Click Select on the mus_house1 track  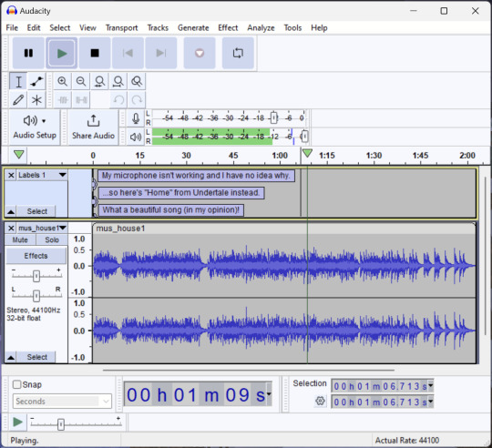tap(36, 357)
